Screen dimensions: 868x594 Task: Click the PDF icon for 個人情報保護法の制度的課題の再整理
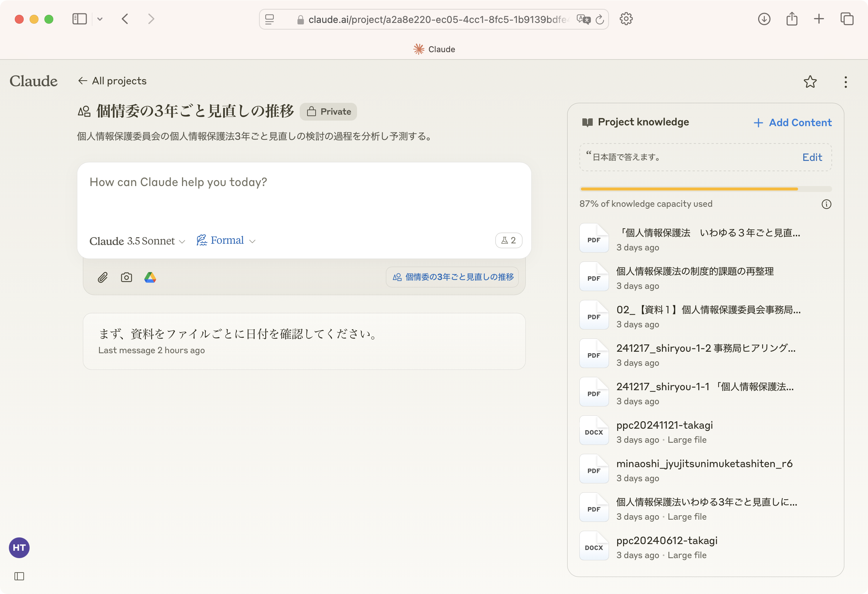(594, 277)
